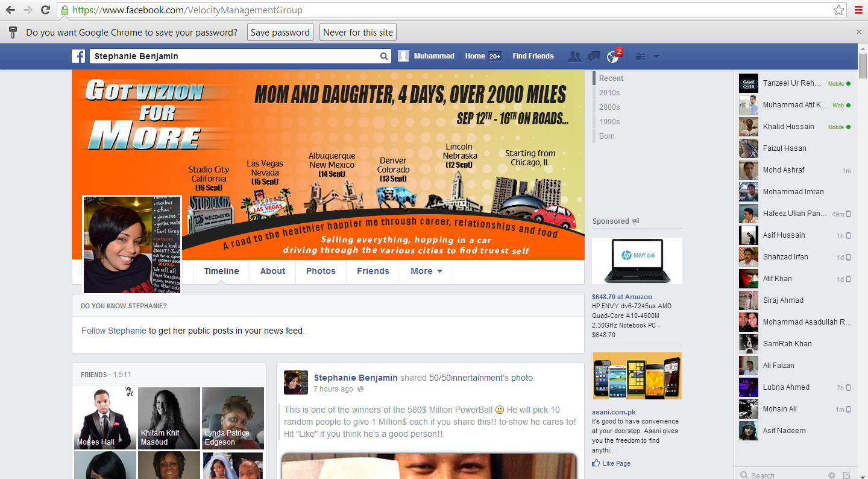Open Stephanie's About tab

(x=272, y=271)
